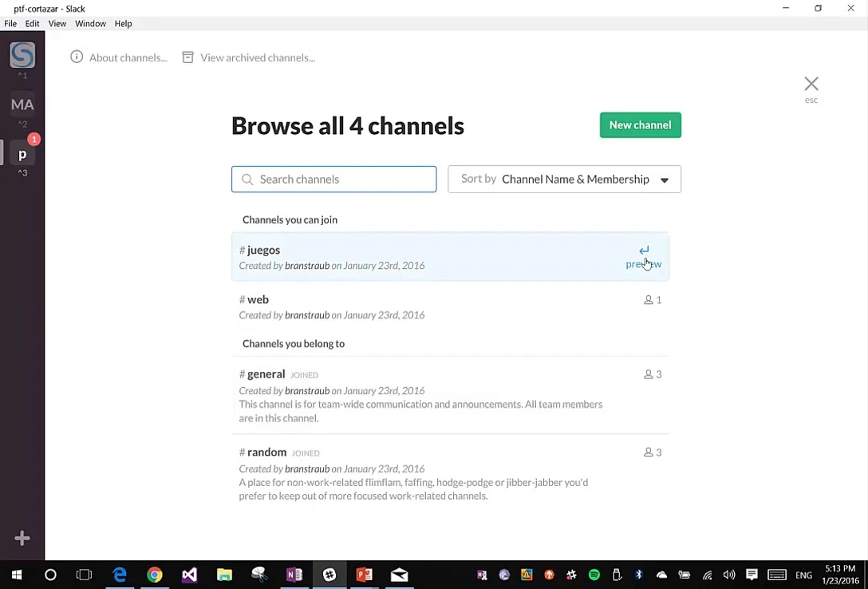Open the Edit menu
Screen dimensions: 868x589
32,24
